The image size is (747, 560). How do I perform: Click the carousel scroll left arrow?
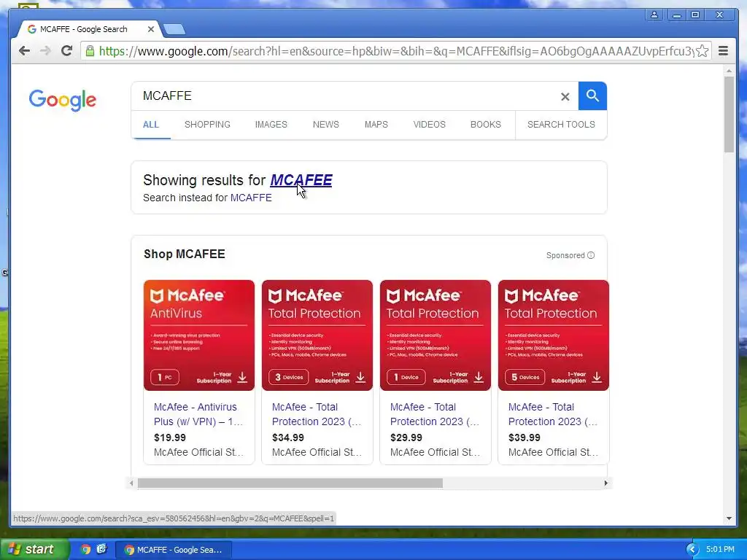coord(131,483)
